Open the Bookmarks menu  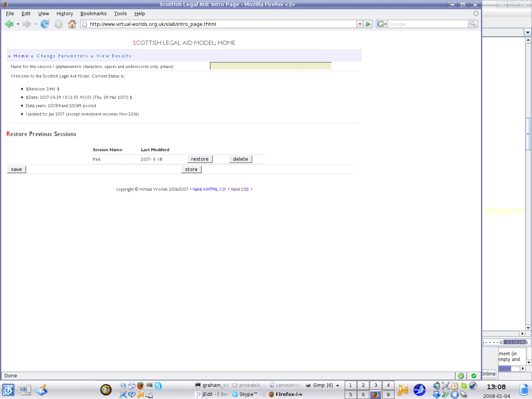click(93, 14)
